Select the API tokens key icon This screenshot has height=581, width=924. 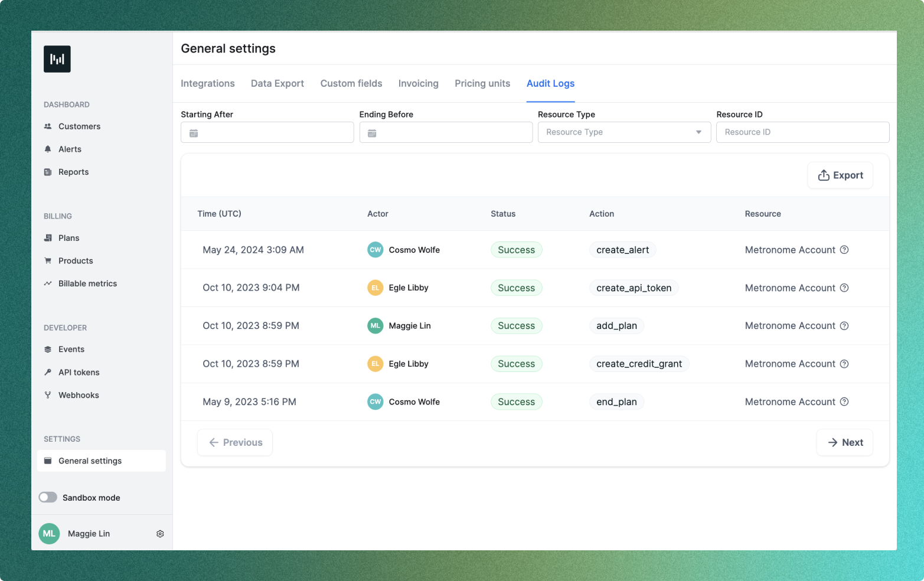click(48, 372)
